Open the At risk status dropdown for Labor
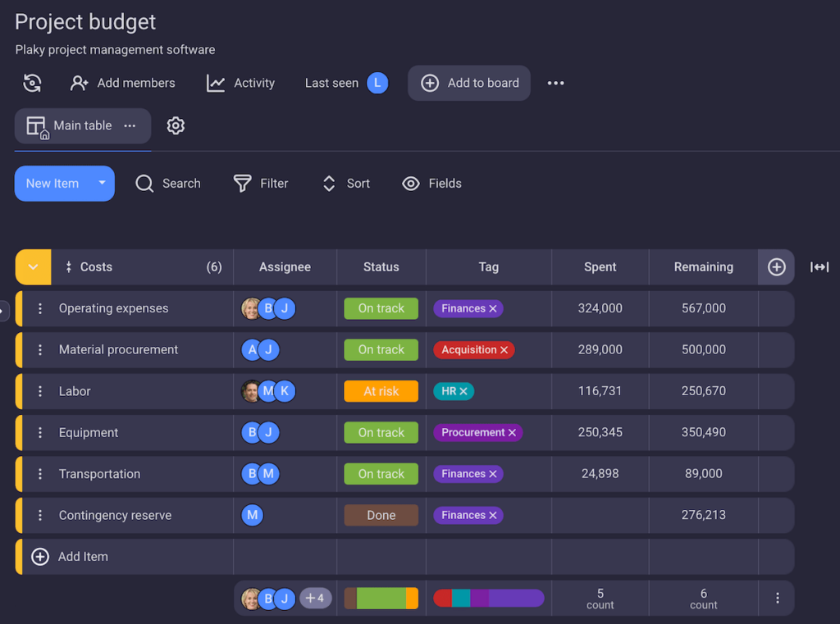 [x=381, y=391]
